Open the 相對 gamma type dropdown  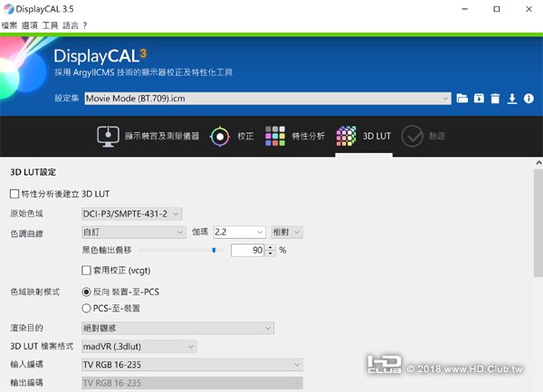[x=287, y=232]
